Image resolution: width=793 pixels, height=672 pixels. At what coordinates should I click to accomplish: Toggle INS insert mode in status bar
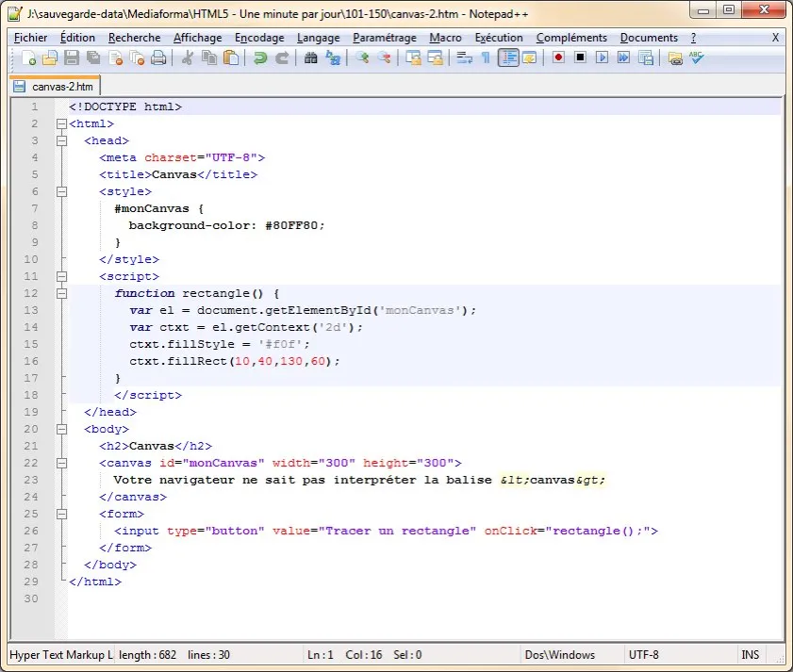[x=751, y=655]
